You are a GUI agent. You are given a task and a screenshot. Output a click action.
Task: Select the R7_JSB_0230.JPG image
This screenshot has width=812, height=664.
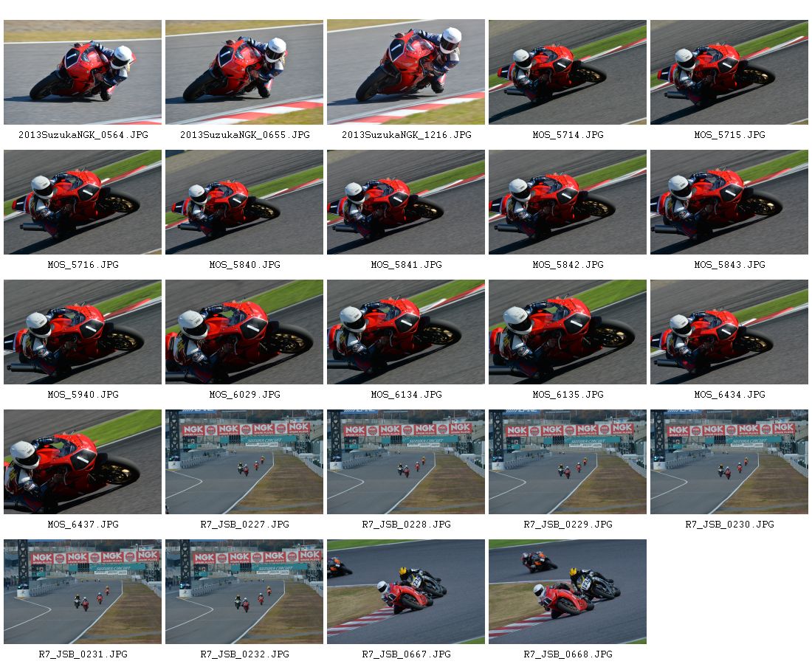click(729, 462)
